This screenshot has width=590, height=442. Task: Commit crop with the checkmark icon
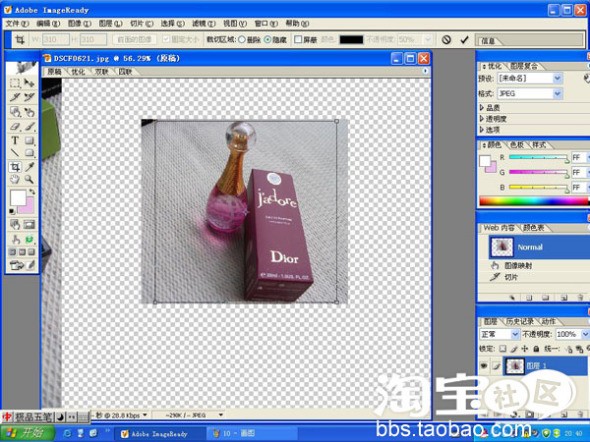coord(464,39)
